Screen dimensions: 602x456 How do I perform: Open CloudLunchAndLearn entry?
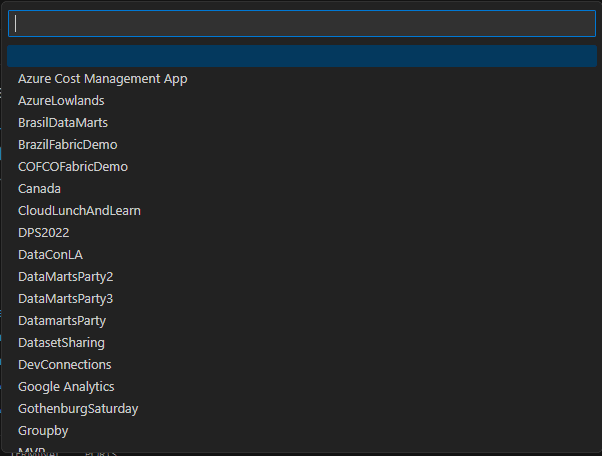tap(302, 210)
